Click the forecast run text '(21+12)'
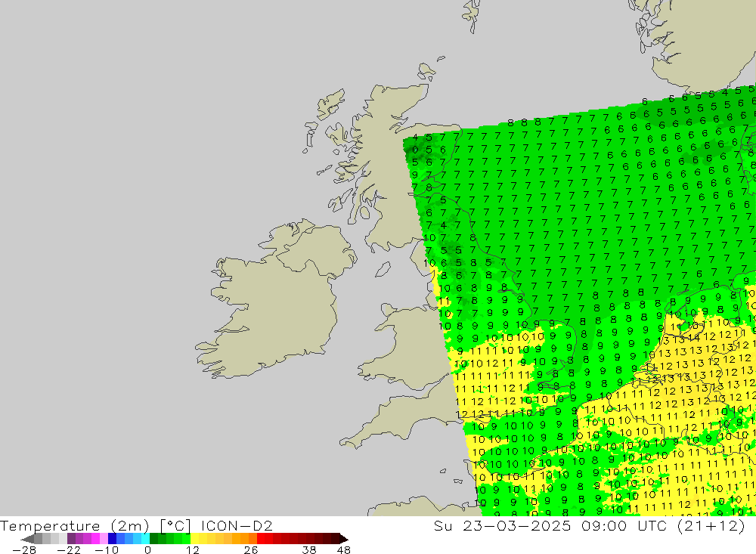Image resolution: width=756 pixels, height=554 pixels. pyautogui.click(x=711, y=525)
